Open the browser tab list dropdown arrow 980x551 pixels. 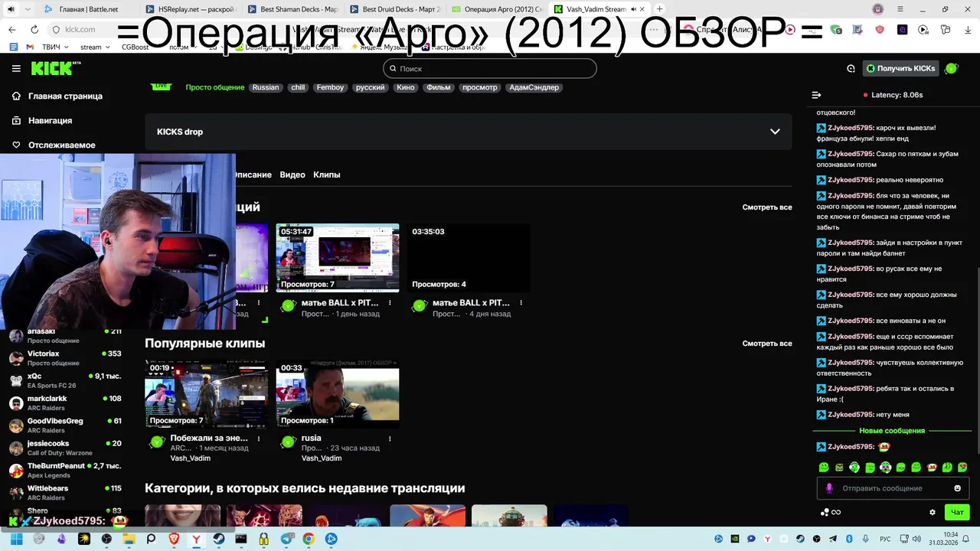[28, 9]
